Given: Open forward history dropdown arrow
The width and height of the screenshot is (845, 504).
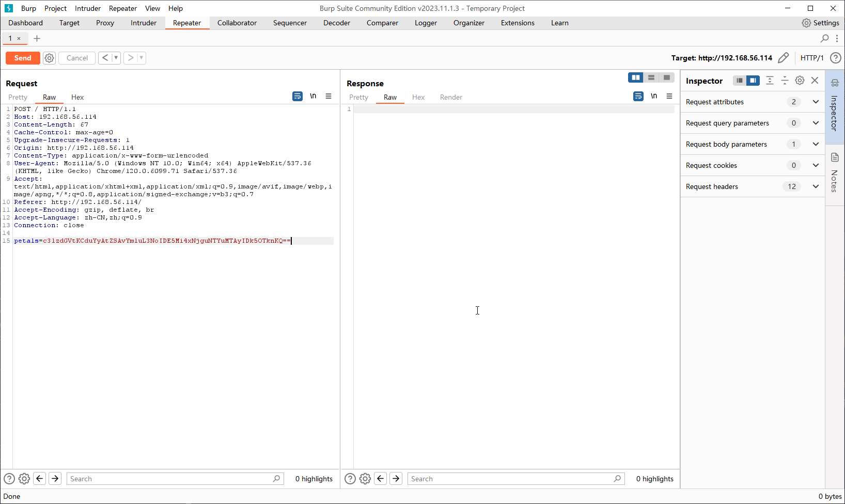Looking at the screenshot, I should click(x=142, y=58).
